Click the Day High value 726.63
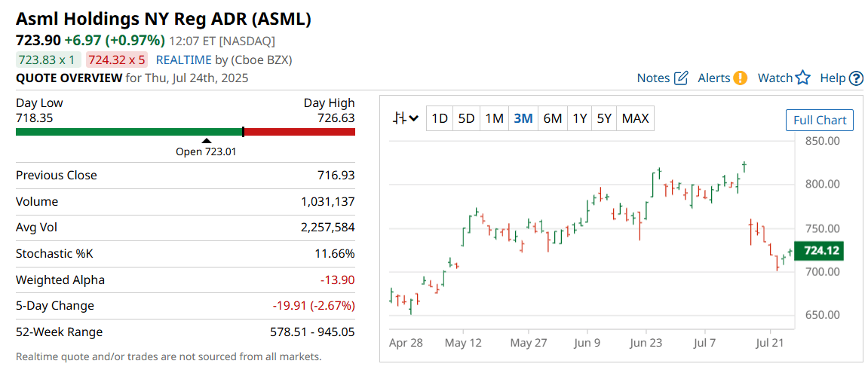The image size is (868, 373). pos(336,118)
